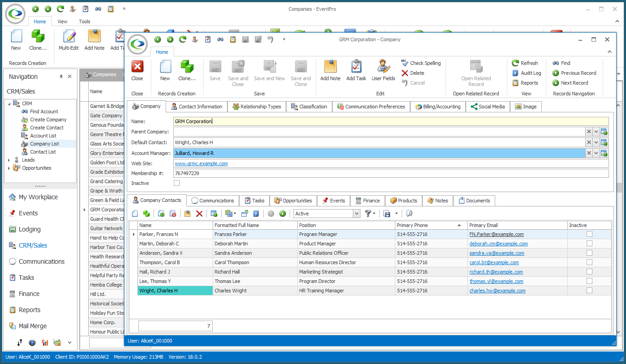626x364 pixels.
Task: Click Multi-Edit in the Companies window ribbon
Action: coord(69,40)
